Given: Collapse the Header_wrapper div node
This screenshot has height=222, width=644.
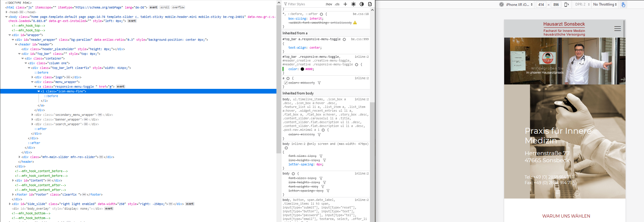Looking at the screenshot, I should pyautogui.click(x=13, y=40).
